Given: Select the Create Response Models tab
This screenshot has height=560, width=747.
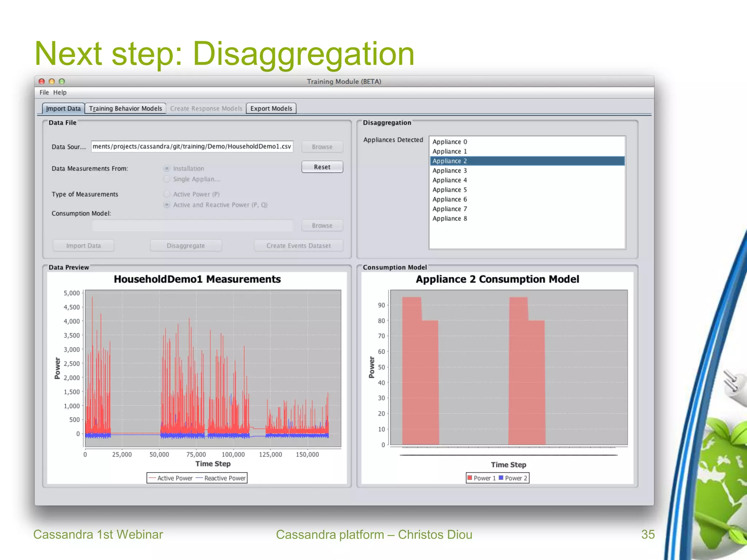Looking at the screenshot, I should [x=206, y=108].
